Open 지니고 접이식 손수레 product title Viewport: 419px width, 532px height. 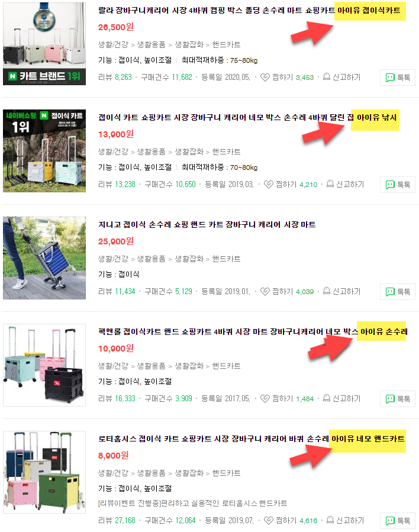(207, 225)
